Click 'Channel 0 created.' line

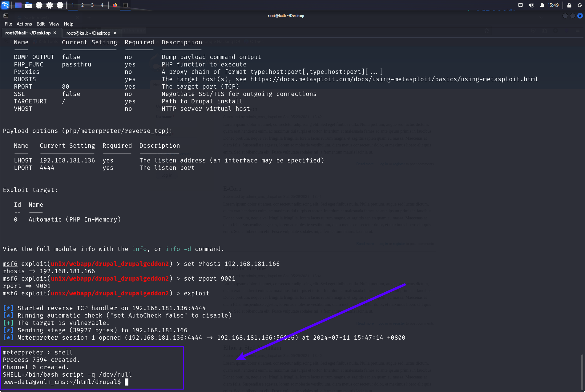click(x=36, y=367)
